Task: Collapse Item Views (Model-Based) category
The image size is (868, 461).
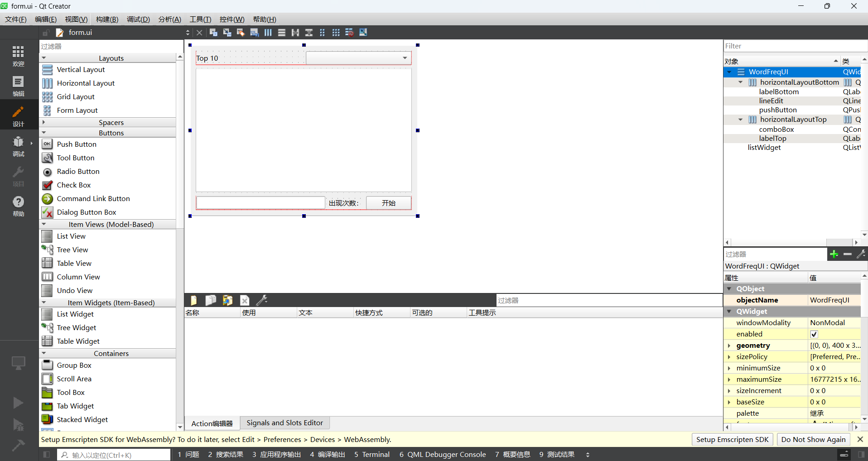Action: coord(44,224)
